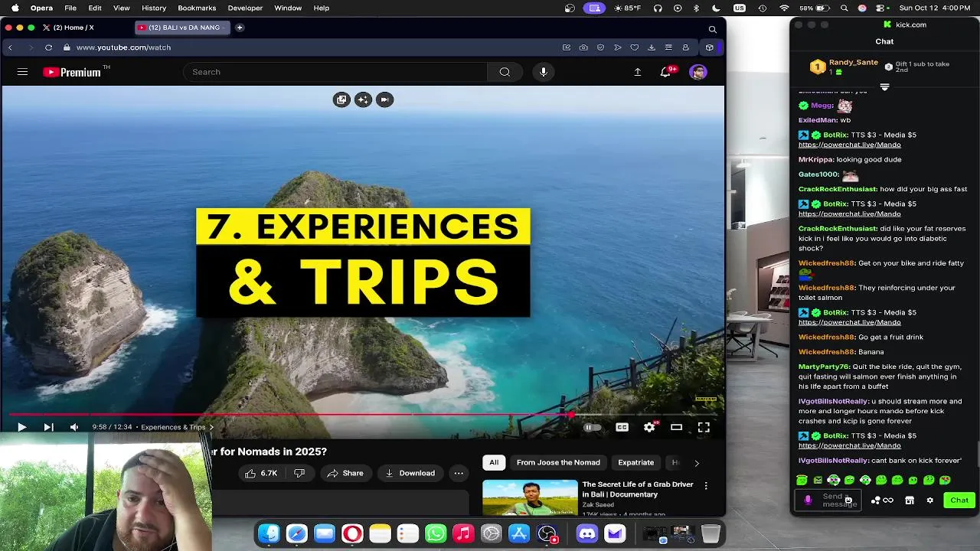Open Opera tab search magnifier
Viewport: 980px width, 551px height.
(x=713, y=29)
